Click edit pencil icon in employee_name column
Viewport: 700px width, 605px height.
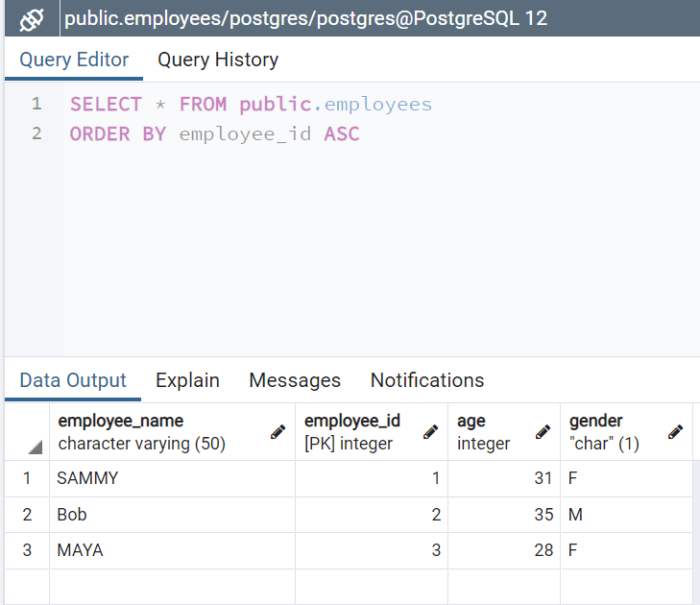tap(278, 432)
